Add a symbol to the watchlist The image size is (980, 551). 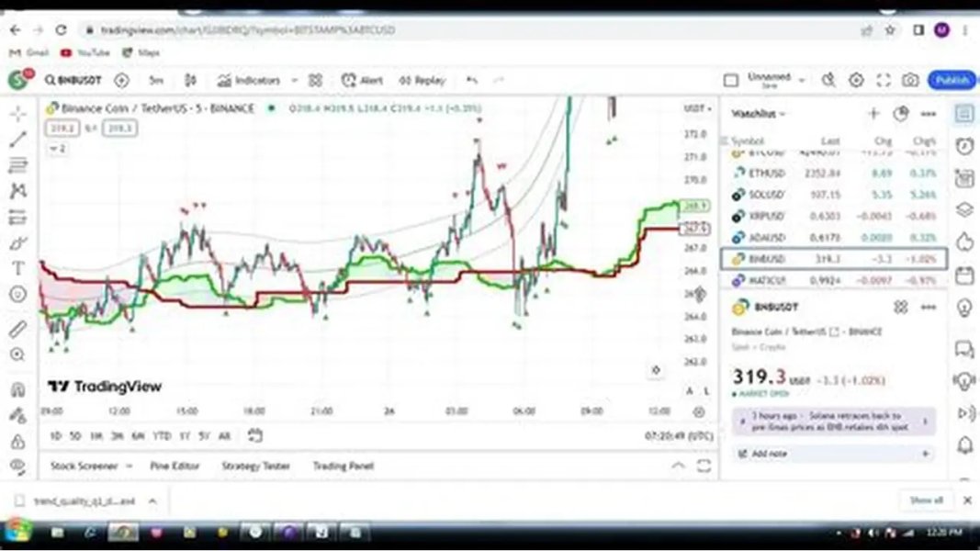[873, 114]
